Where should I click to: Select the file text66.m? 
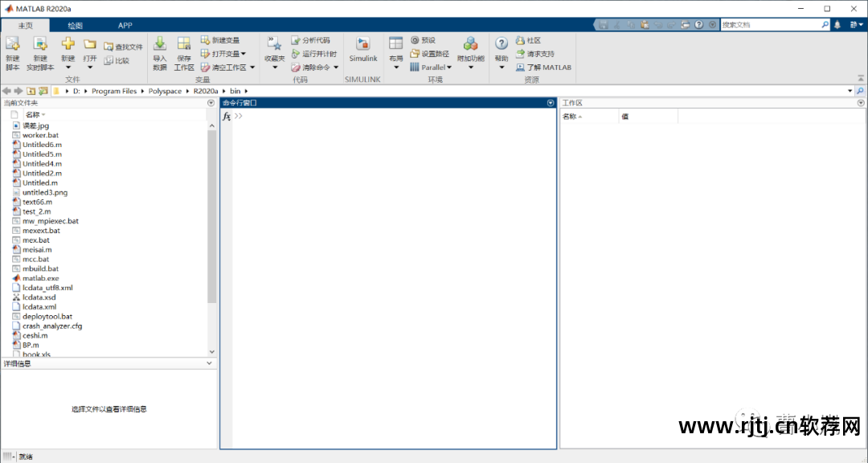coord(37,202)
